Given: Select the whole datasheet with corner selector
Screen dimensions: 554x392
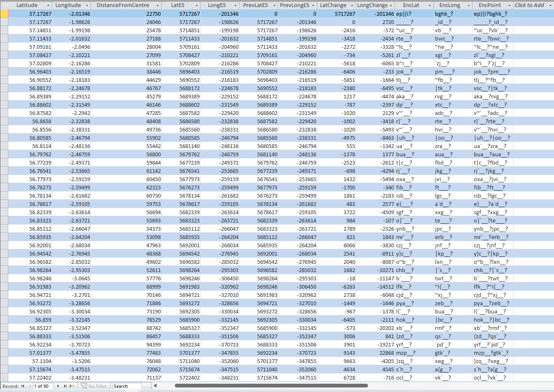Looking at the screenshot, I should (x=4, y=5).
